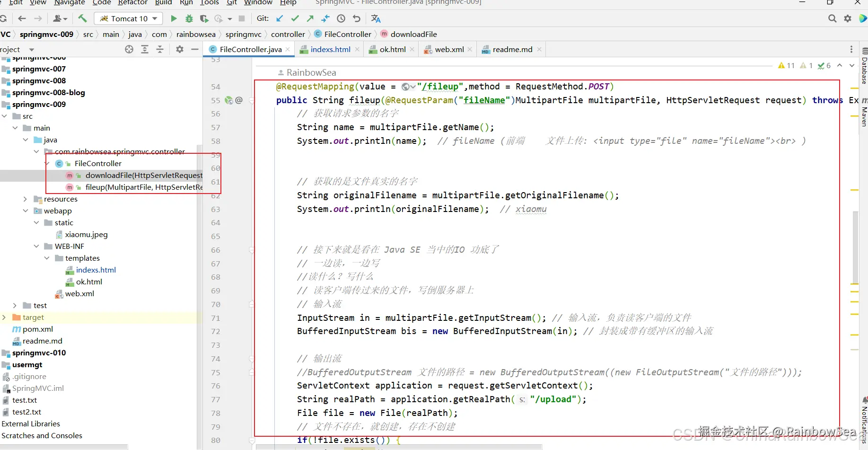868x450 pixels.
Task: Collapse the java folder in tree
Action: (26, 140)
